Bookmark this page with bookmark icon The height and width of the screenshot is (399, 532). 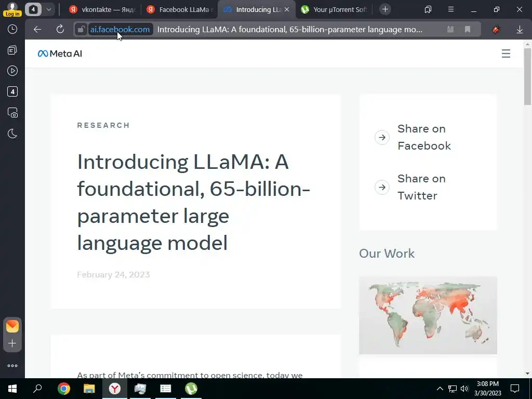click(468, 30)
